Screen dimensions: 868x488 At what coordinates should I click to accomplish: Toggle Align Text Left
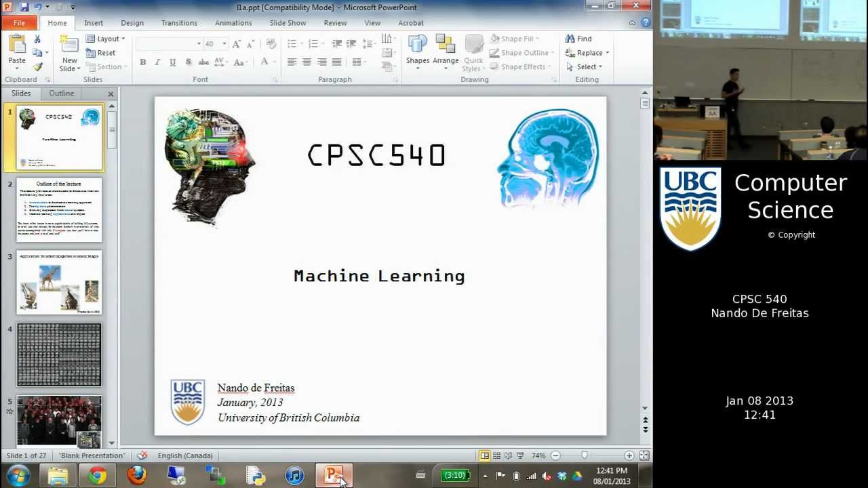pyautogui.click(x=292, y=62)
